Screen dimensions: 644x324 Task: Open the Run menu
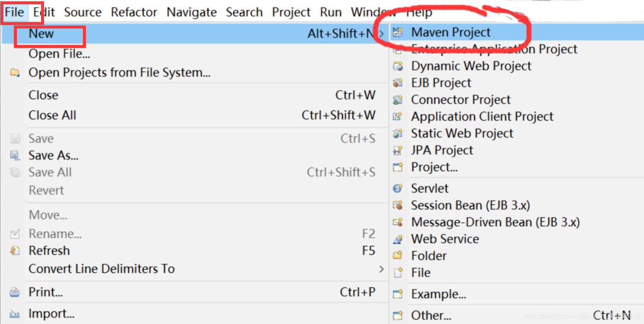tap(331, 12)
